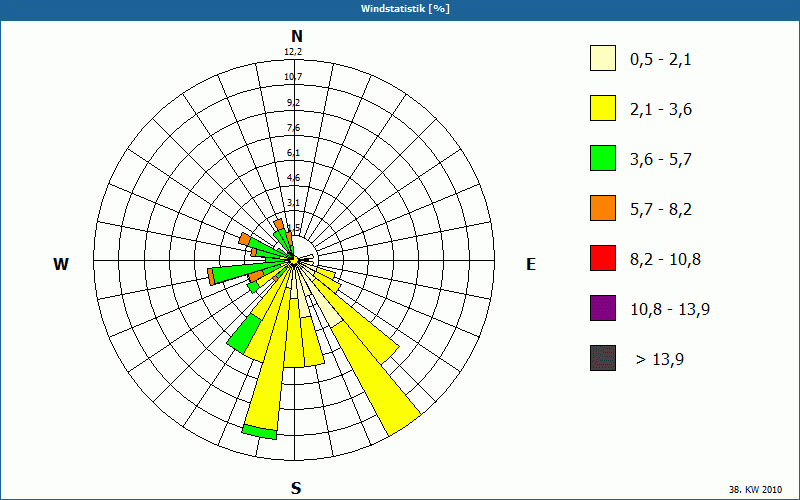This screenshot has height=500, width=800.
Task: Click the '2,1 - 3,6' legend text
Action: [661, 110]
